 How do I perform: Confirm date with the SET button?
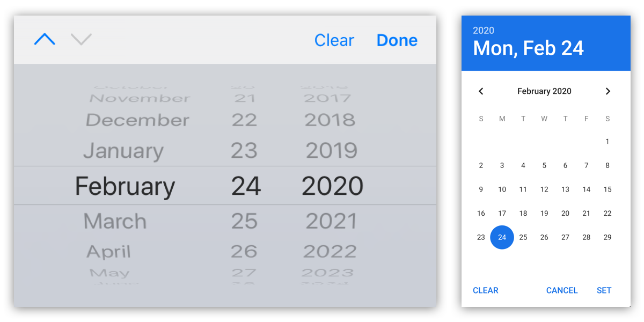click(x=604, y=290)
